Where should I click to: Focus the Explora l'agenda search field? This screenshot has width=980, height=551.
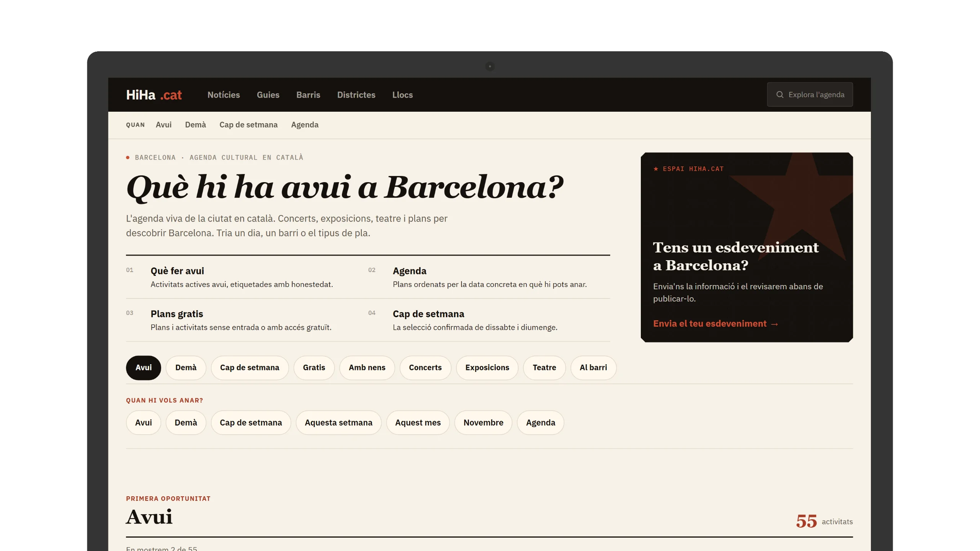coord(810,95)
